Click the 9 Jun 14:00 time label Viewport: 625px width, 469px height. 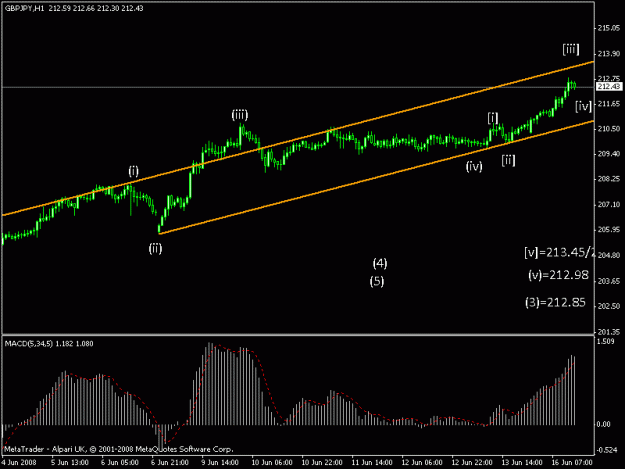pyautogui.click(x=220, y=463)
